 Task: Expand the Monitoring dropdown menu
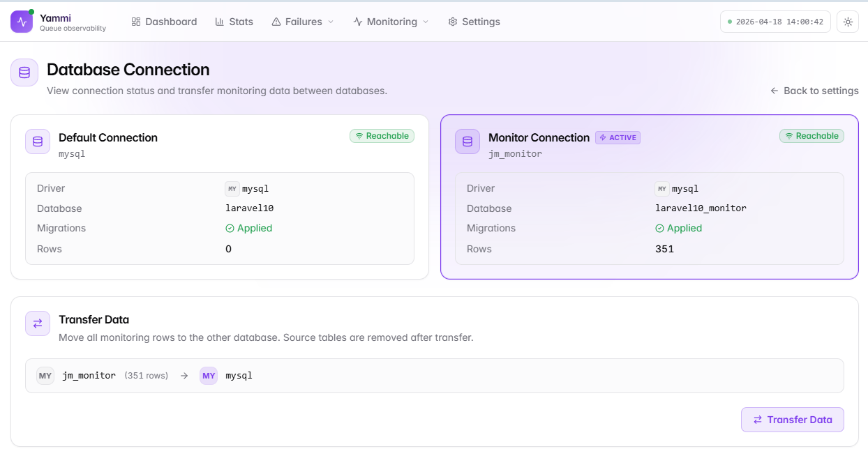(x=391, y=22)
